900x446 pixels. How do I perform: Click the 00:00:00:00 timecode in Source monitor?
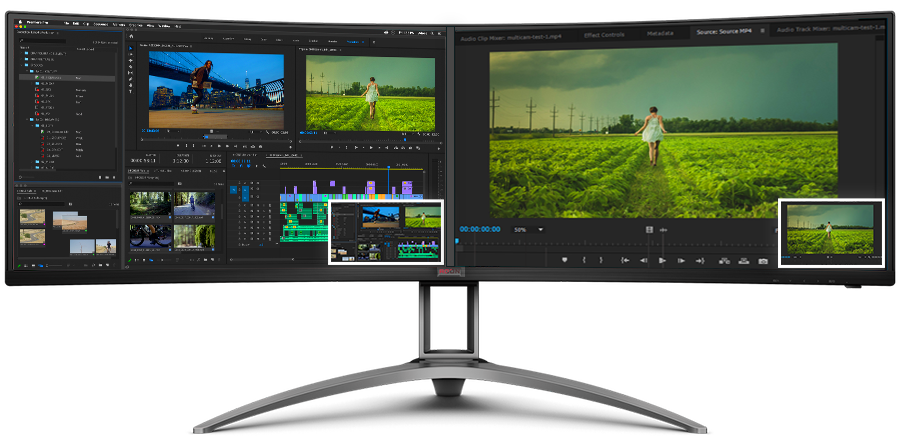coord(481,229)
